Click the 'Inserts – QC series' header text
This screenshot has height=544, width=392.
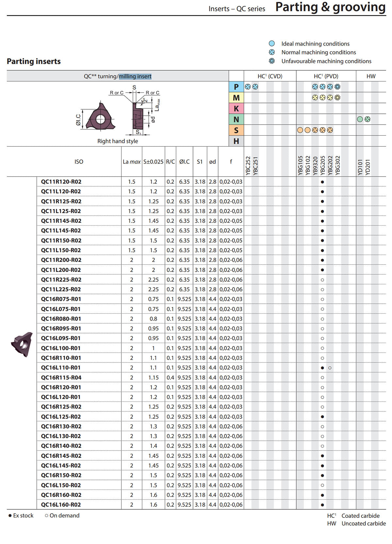click(x=237, y=9)
